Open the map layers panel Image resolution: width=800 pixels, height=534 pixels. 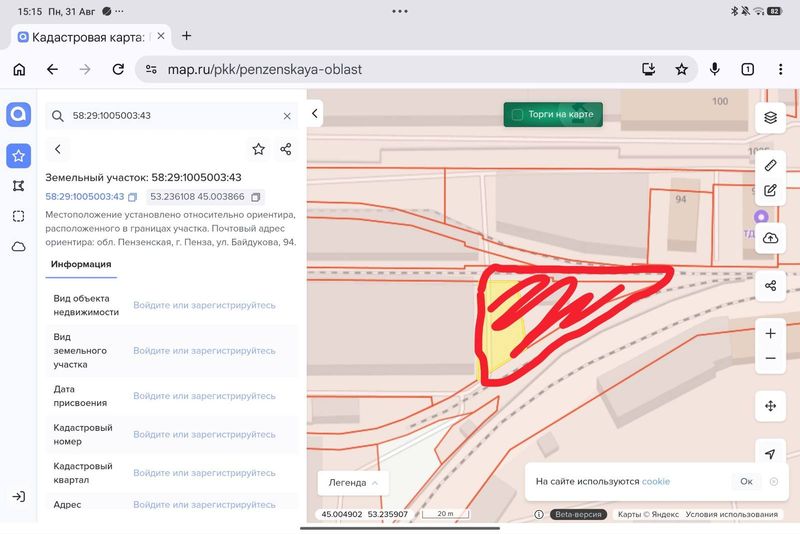(x=770, y=117)
